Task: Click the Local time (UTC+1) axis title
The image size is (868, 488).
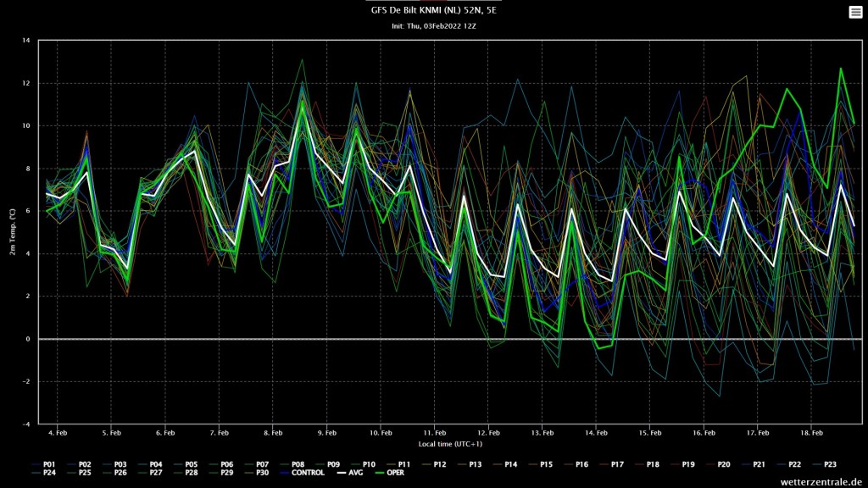Action: [x=450, y=444]
